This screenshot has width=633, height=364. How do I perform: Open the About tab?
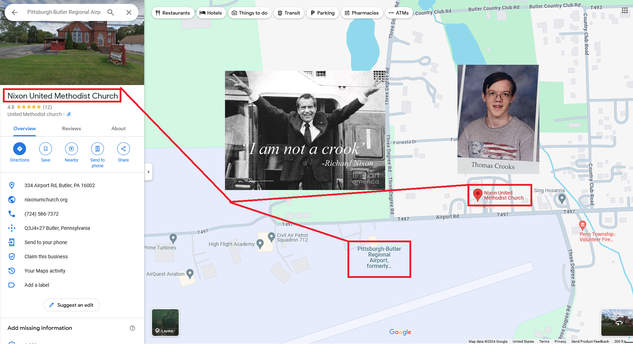119,129
